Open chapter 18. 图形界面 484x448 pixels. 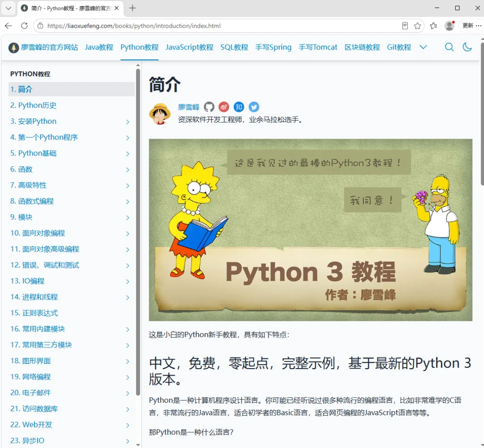click(x=30, y=361)
